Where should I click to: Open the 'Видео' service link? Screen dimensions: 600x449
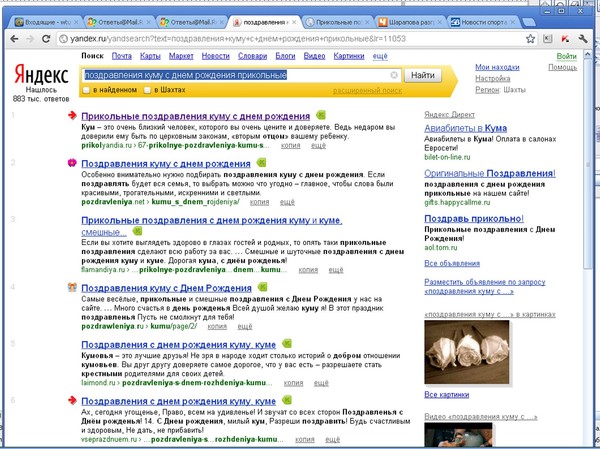point(314,56)
